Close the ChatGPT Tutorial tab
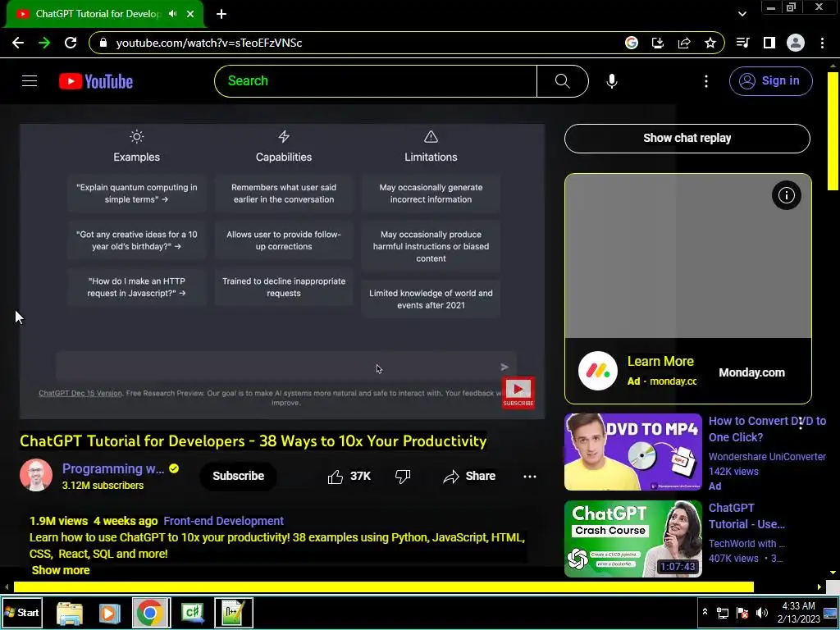 tap(190, 14)
